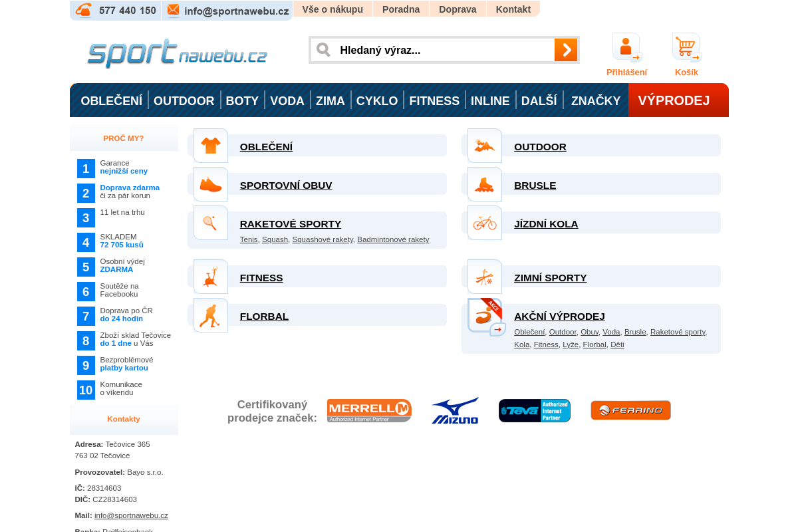The image size is (798, 532).
Task: Click the orange search arrow button
Action: (565, 50)
